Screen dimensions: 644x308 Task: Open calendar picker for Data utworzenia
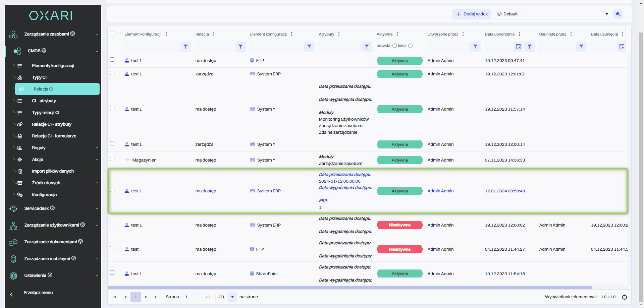pos(519,47)
